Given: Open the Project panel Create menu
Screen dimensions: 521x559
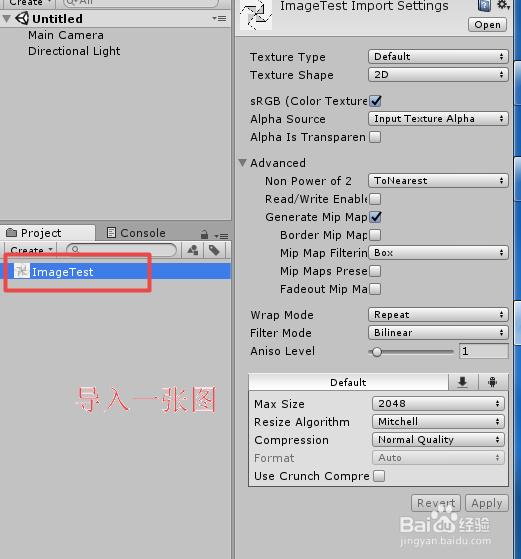Looking at the screenshot, I should [30, 250].
